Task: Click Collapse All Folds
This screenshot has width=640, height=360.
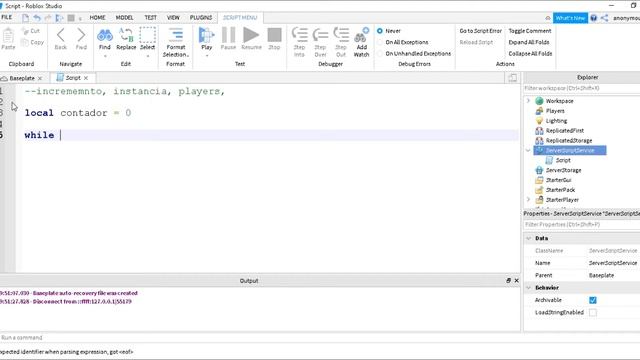Action: (x=530, y=54)
